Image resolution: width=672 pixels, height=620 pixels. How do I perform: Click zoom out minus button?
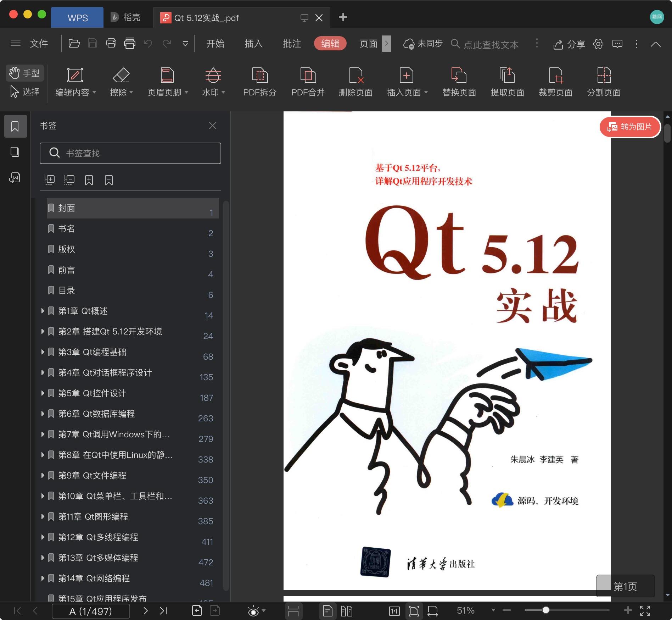coord(507,610)
